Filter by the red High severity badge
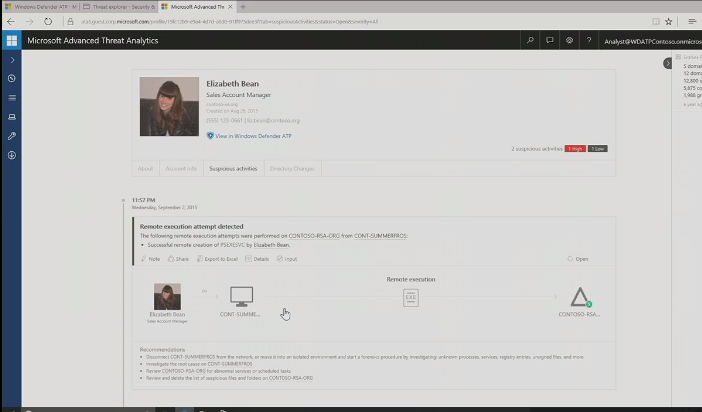The height and width of the screenshot is (412, 702). click(575, 148)
